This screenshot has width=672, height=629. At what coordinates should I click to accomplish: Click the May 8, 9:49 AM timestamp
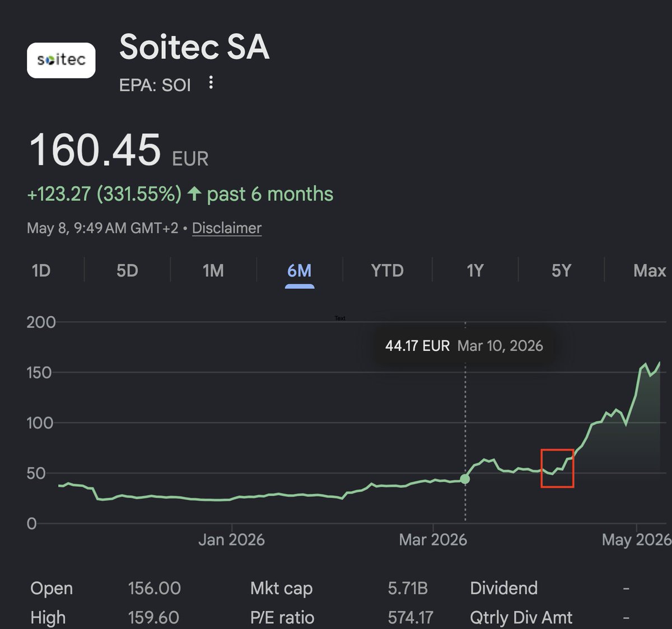[x=102, y=228]
